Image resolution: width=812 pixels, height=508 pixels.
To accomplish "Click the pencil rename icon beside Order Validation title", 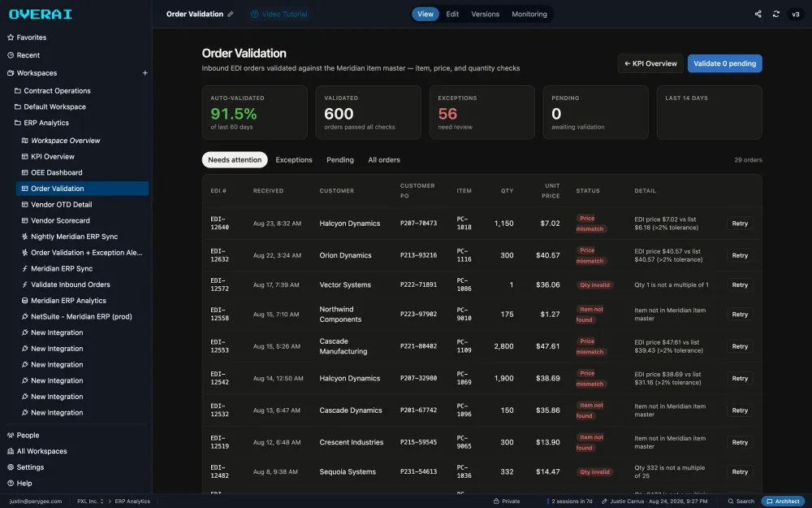I will [x=231, y=14].
